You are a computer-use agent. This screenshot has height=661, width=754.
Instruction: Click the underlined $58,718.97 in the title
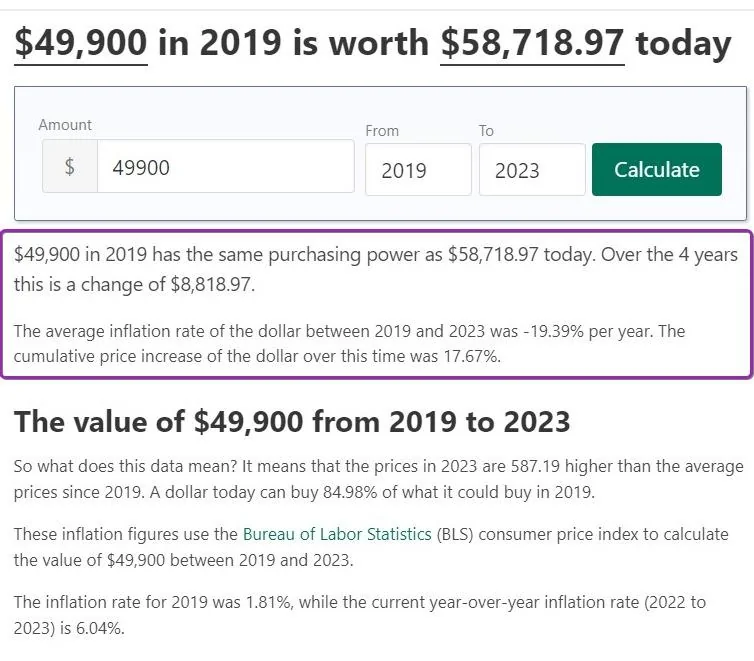tap(532, 43)
